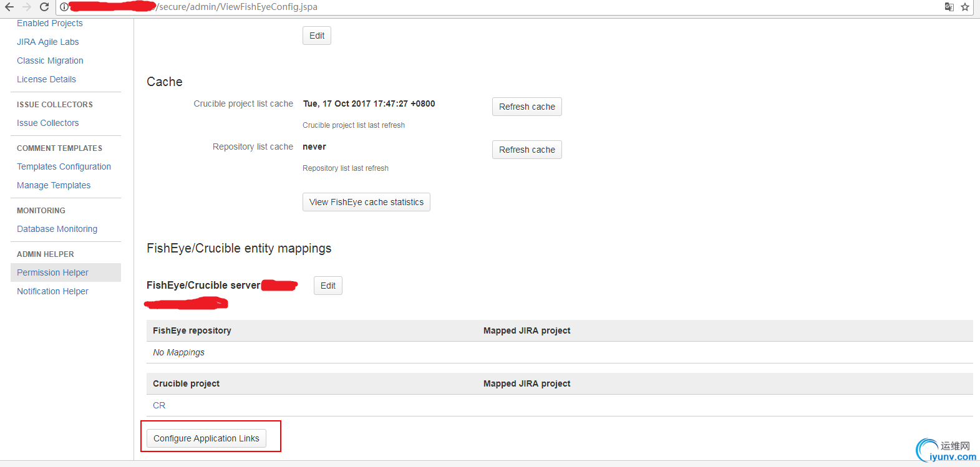Open Templates Configuration
The width and height of the screenshot is (980, 467).
click(x=64, y=166)
